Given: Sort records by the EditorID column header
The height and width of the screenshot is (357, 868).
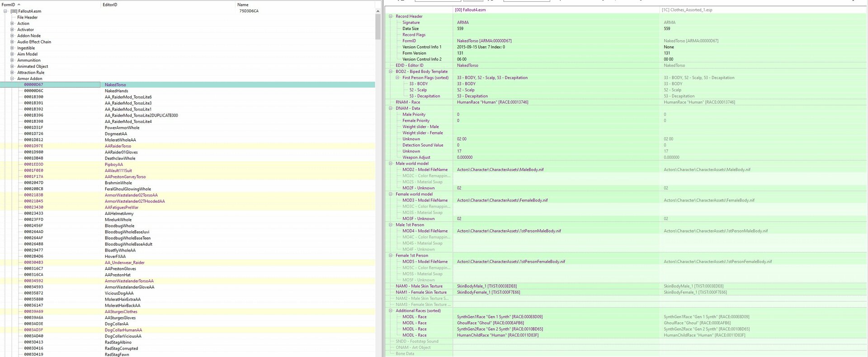Looking at the screenshot, I should [168, 5].
